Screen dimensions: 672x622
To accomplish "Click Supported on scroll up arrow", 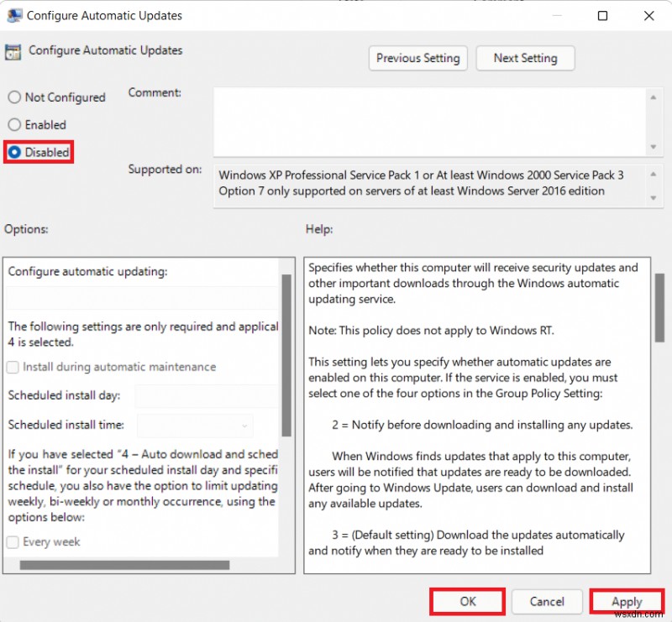I will point(654,174).
